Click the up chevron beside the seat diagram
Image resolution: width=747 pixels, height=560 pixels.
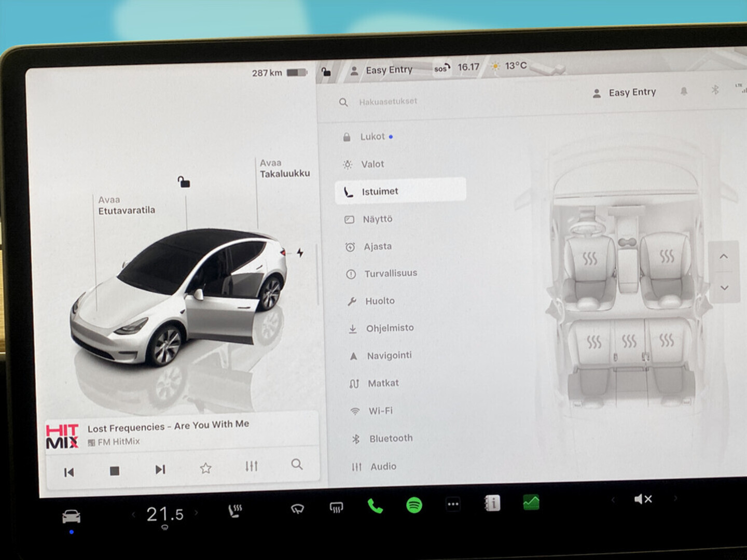click(x=724, y=256)
